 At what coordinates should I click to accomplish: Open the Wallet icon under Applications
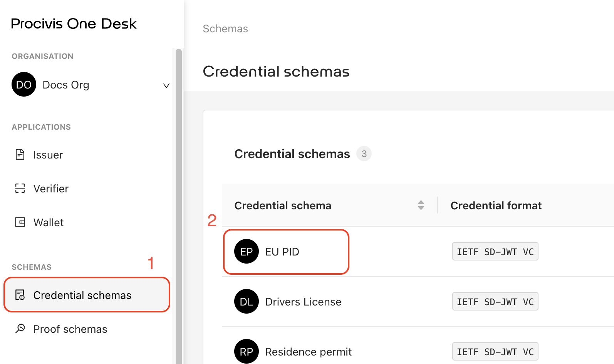click(20, 222)
